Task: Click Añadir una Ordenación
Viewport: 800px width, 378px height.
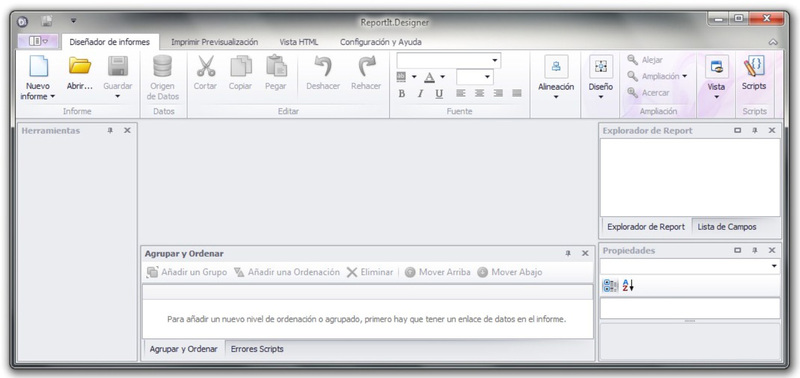Action: pyautogui.click(x=287, y=272)
